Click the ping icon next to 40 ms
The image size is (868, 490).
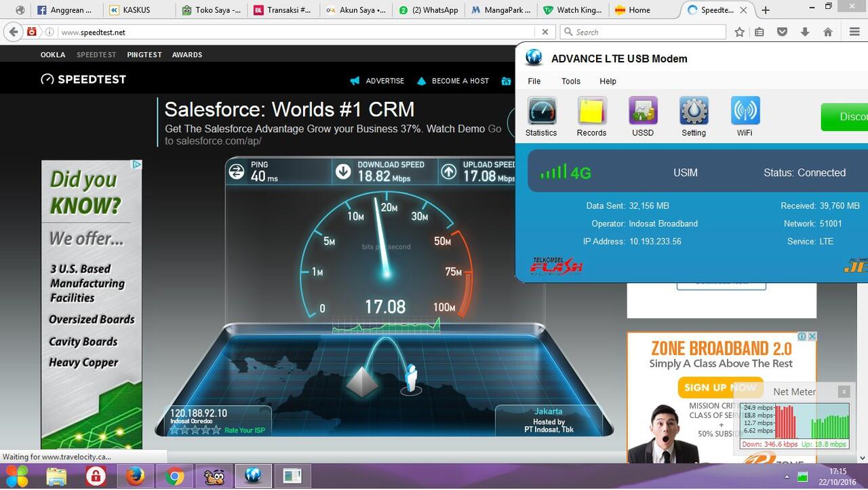tap(236, 172)
